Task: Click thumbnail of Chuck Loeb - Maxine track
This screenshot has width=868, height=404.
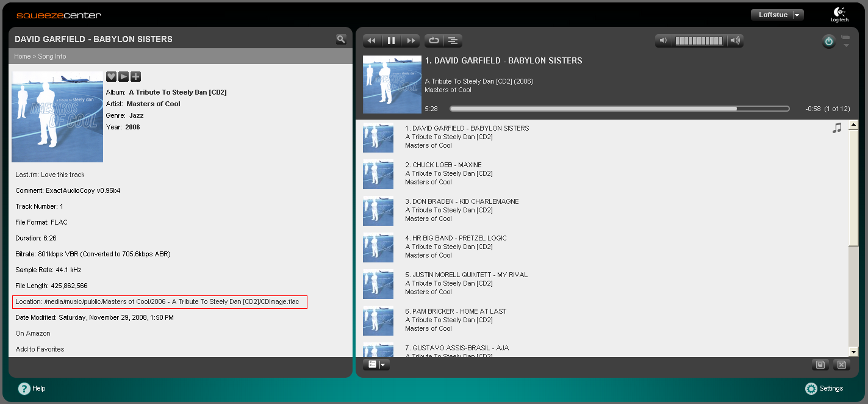Action: point(378,174)
